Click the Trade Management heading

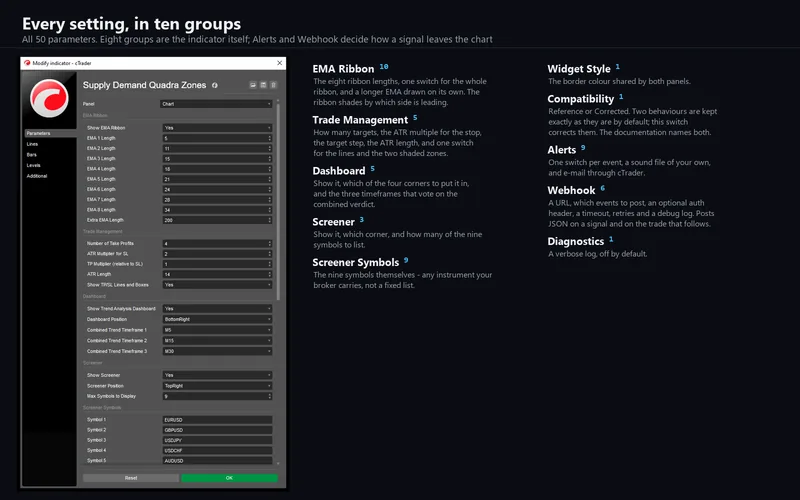(360, 120)
